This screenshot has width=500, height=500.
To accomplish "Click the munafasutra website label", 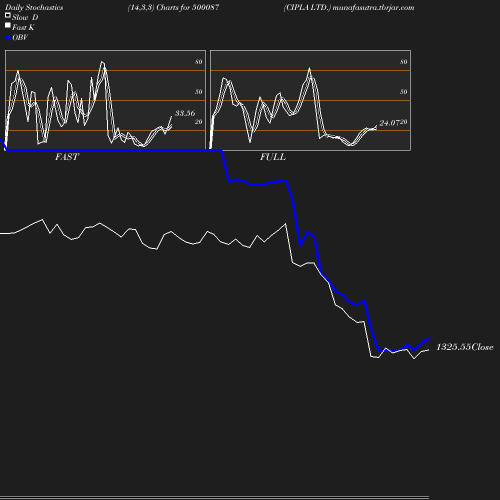I will click(373, 8).
